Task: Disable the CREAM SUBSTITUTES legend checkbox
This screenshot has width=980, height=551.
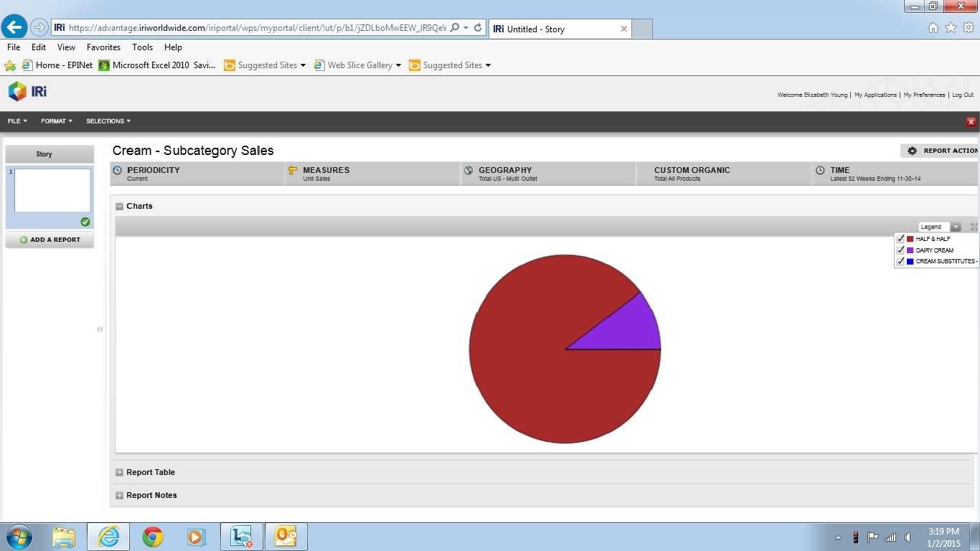Action: (x=900, y=261)
